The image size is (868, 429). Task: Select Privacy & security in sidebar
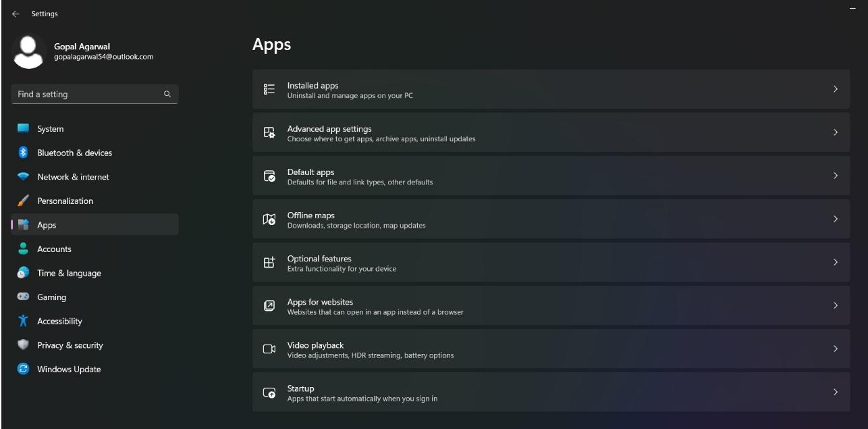tap(70, 345)
